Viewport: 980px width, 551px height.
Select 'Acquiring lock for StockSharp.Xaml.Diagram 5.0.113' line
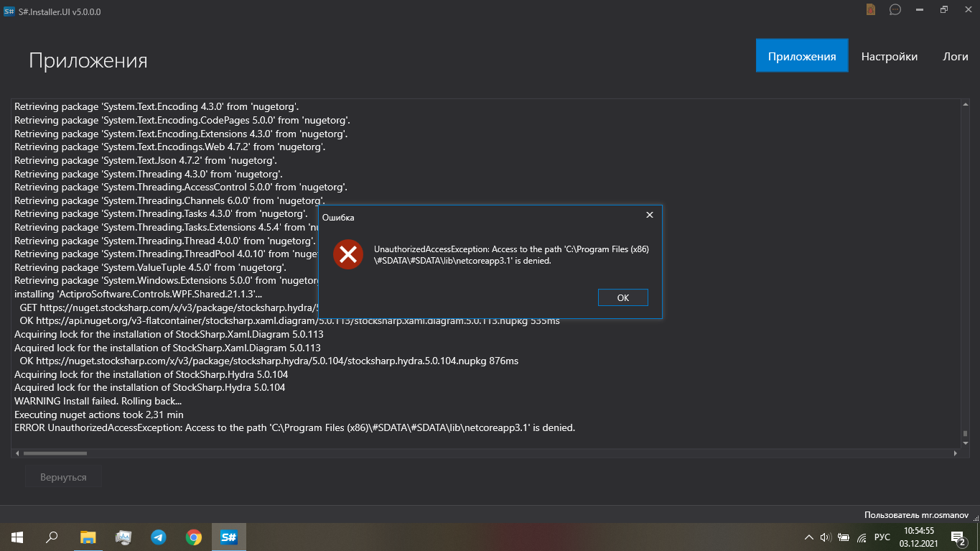pos(169,334)
